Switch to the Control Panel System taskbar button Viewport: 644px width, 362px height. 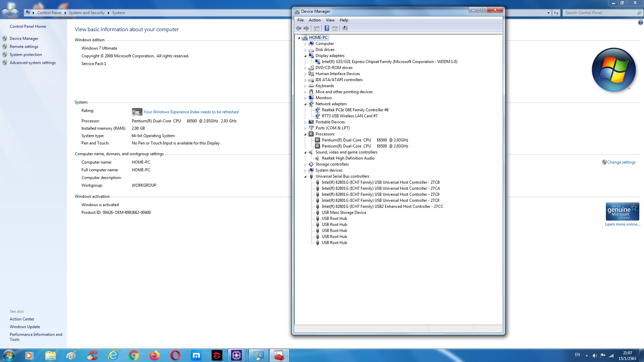click(258, 355)
